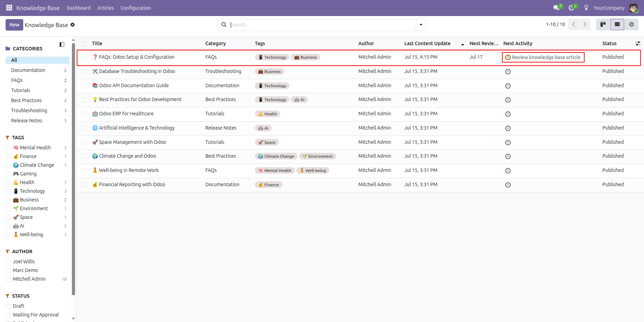Click the lightbulb tips icon
The image size is (644, 322).
586,8
